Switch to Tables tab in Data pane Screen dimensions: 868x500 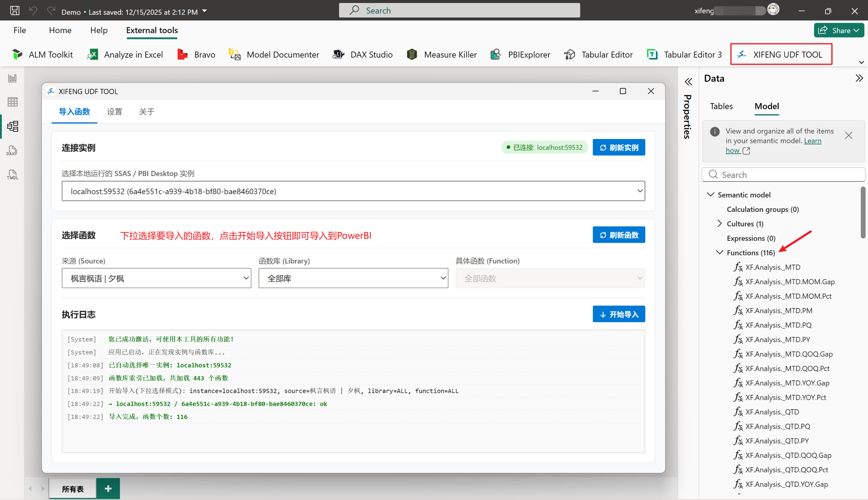[x=721, y=106]
